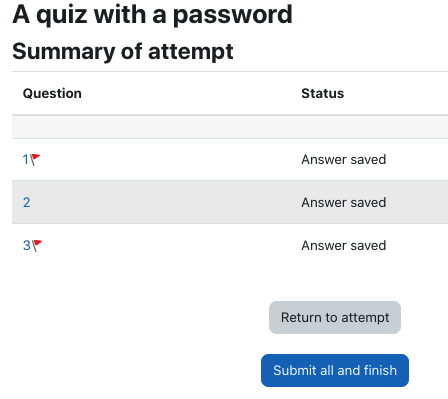
Task: Open question 3 link
Action: pos(27,246)
